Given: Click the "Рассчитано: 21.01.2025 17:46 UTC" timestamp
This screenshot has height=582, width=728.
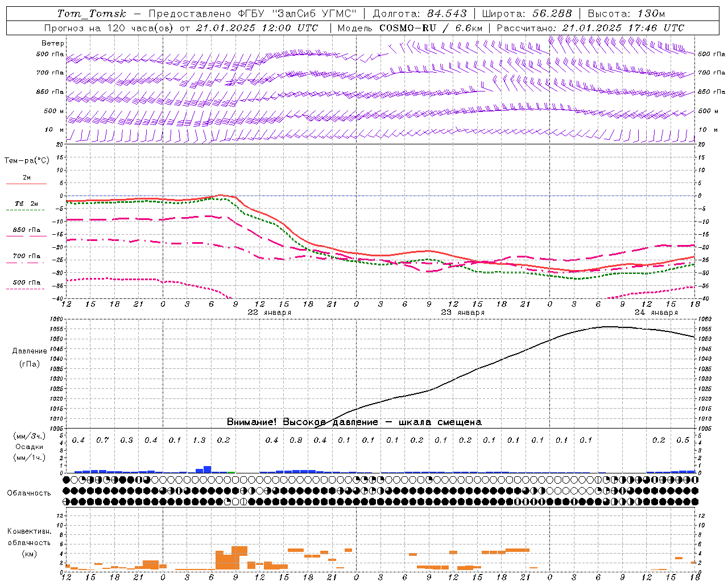Looking at the screenshot, I should pyautogui.click(x=590, y=28).
